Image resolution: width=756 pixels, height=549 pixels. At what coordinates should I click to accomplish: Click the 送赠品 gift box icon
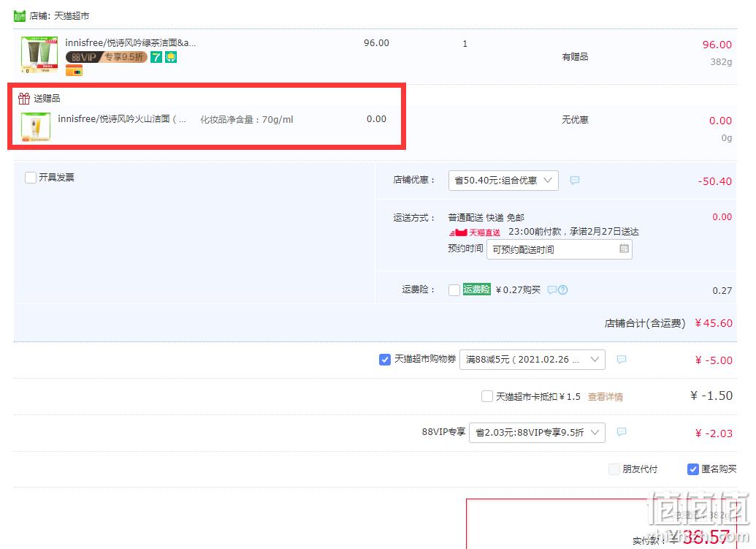click(24, 99)
